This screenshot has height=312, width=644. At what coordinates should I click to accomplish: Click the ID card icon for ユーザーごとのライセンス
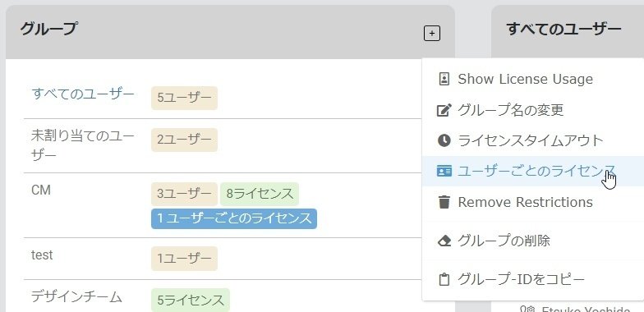click(444, 171)
